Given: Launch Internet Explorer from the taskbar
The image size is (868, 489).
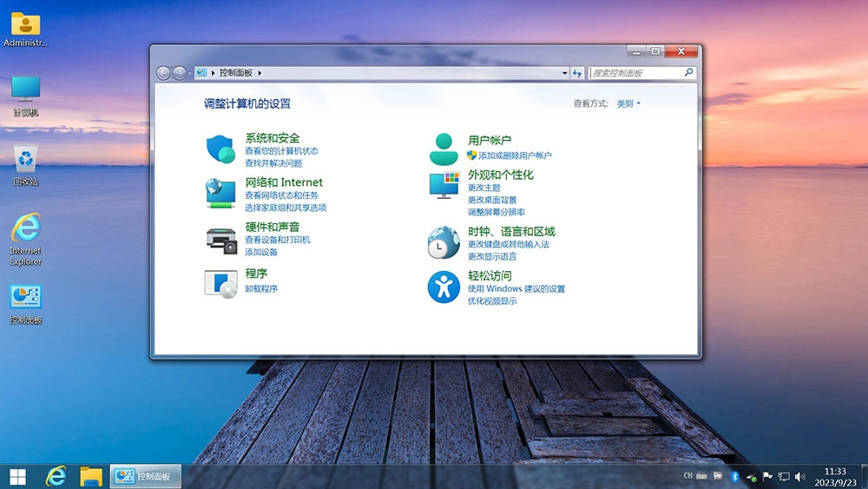Looking at the screenshot, I should [56, 476].
